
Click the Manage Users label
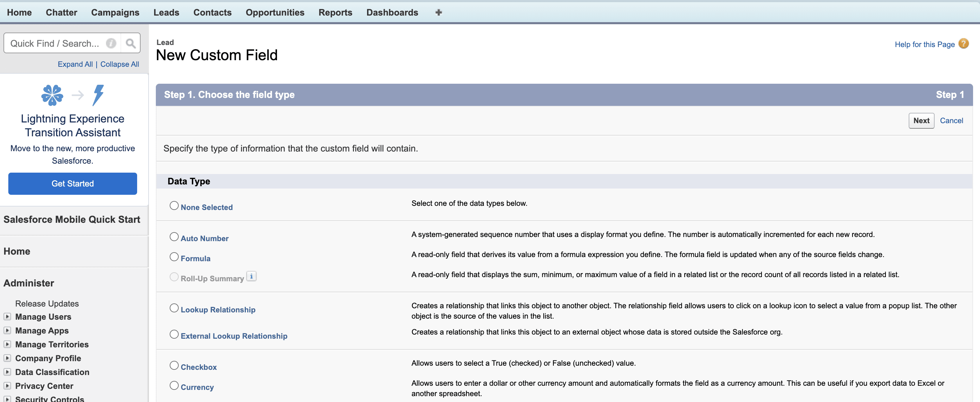click(x=43, y=317)
